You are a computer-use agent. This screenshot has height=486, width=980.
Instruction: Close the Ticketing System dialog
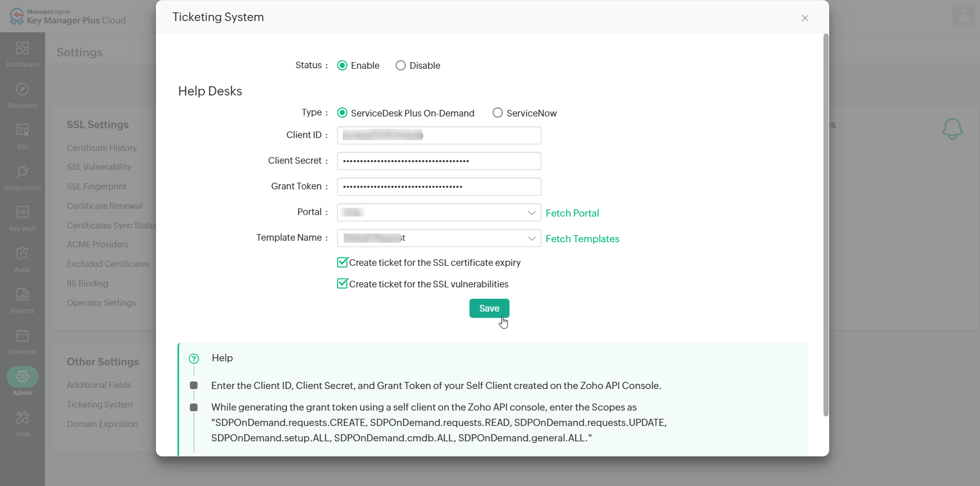point(805,18)
